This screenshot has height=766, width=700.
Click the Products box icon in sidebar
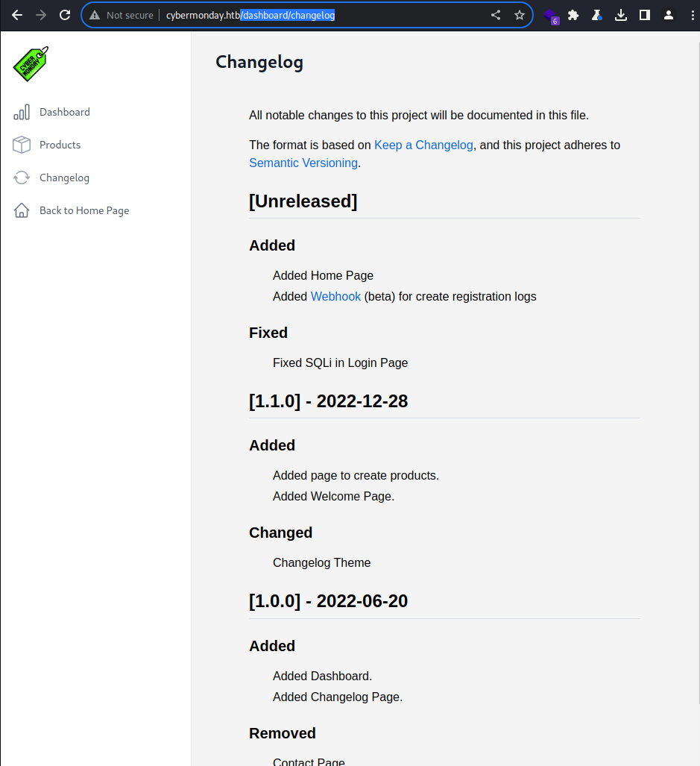22,145
